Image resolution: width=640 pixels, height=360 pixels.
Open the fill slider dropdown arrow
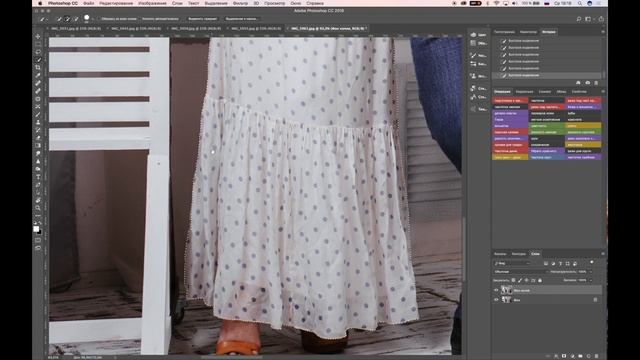(x=591, y=280)
